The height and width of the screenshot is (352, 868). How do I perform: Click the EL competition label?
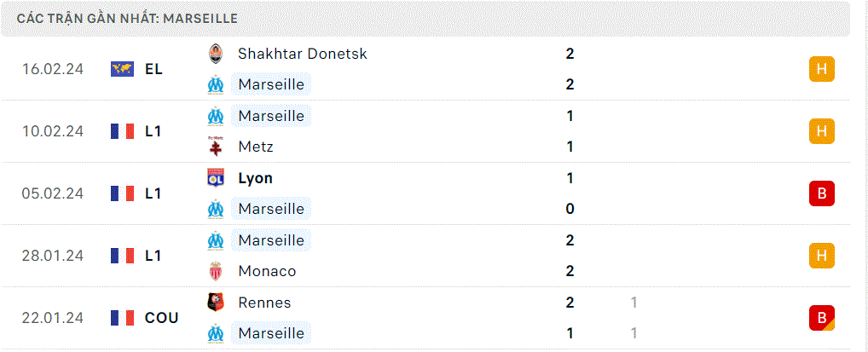pyautogui.click(x=153, y=69)
